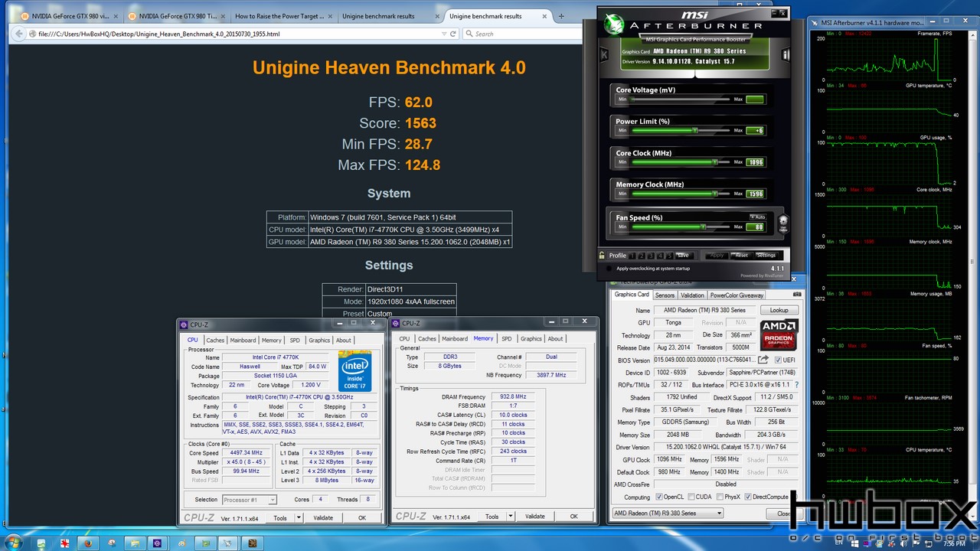Image resolution: width=980 pixels, height=551 pixels.
Task: Click the Power Limit slider handle
Action: tap(694, 131)
